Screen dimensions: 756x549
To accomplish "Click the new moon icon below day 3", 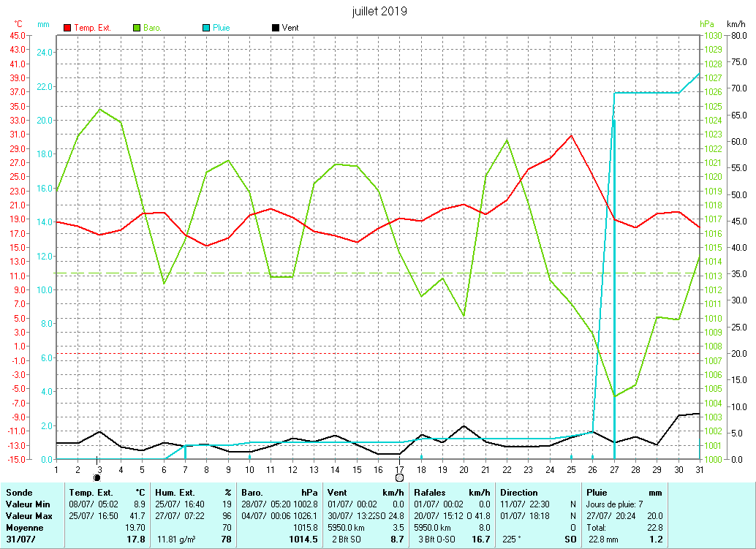I will [x=97, y=477].
